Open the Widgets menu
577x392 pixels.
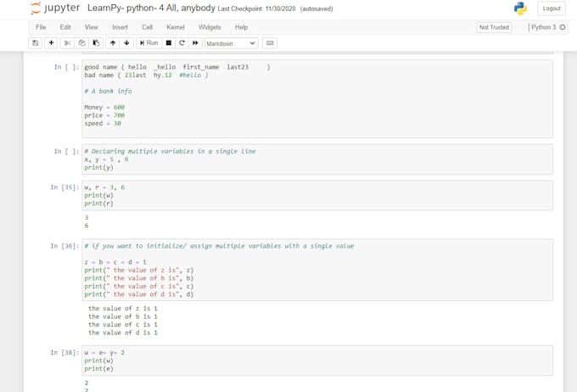[210, 27]
